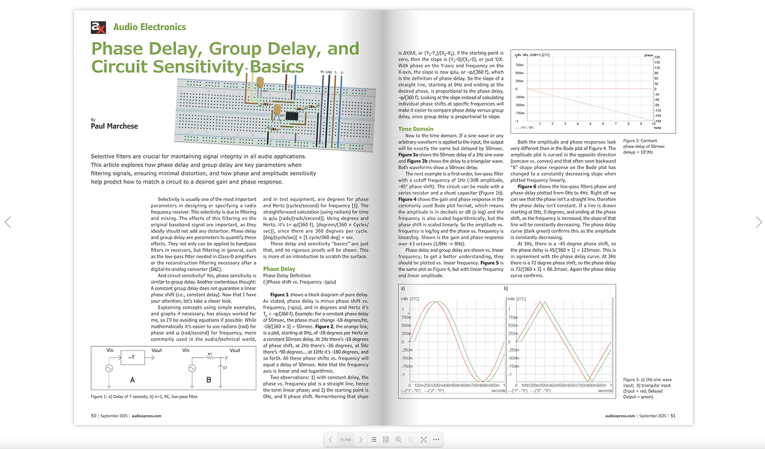Show the page thumbnails grid view
The width and height of the screenshot is (765, 449).
coord(386,439)
